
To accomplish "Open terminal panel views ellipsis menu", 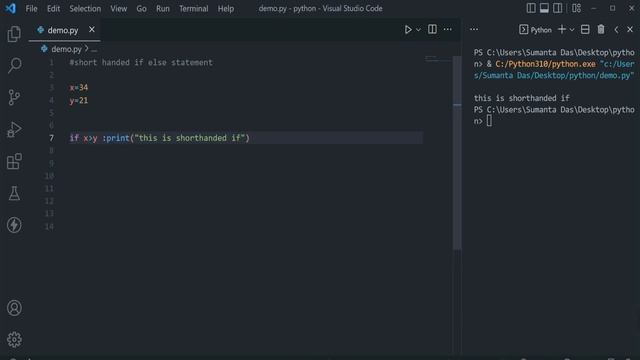I will pyautogui.click(x=474, y=29).
